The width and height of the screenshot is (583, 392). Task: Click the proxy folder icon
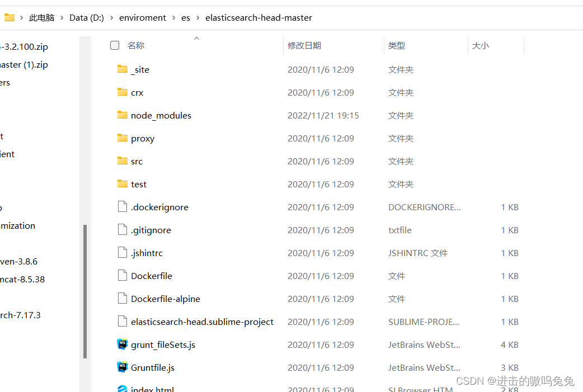(x=123, y=138)
